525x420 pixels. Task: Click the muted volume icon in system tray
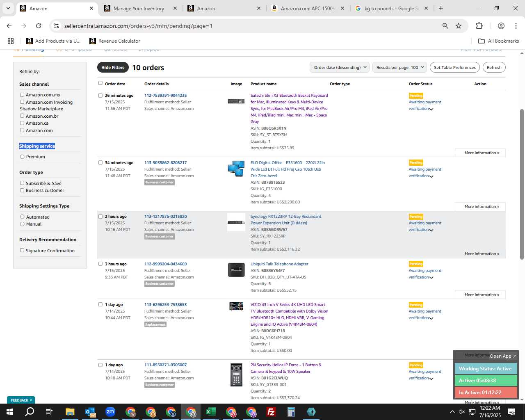tap(462, 412)
